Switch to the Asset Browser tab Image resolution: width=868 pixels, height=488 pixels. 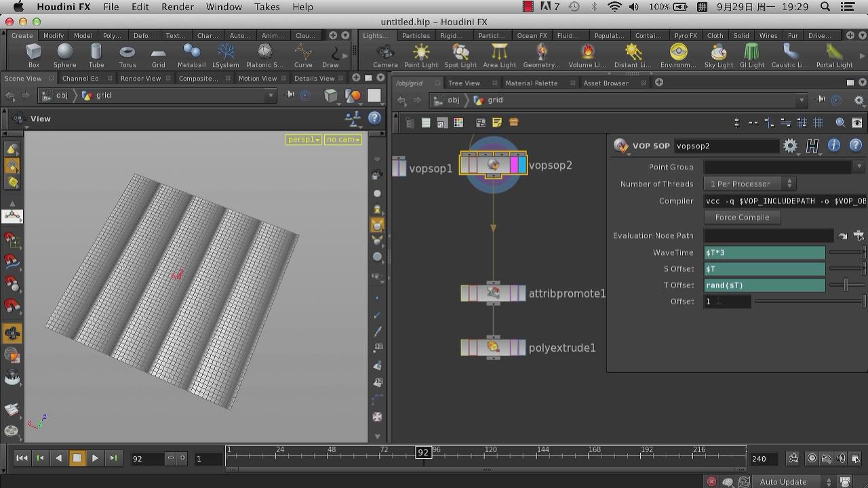(x=606, y=83)
